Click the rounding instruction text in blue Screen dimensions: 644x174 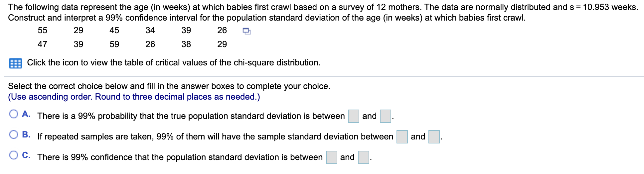134,97
